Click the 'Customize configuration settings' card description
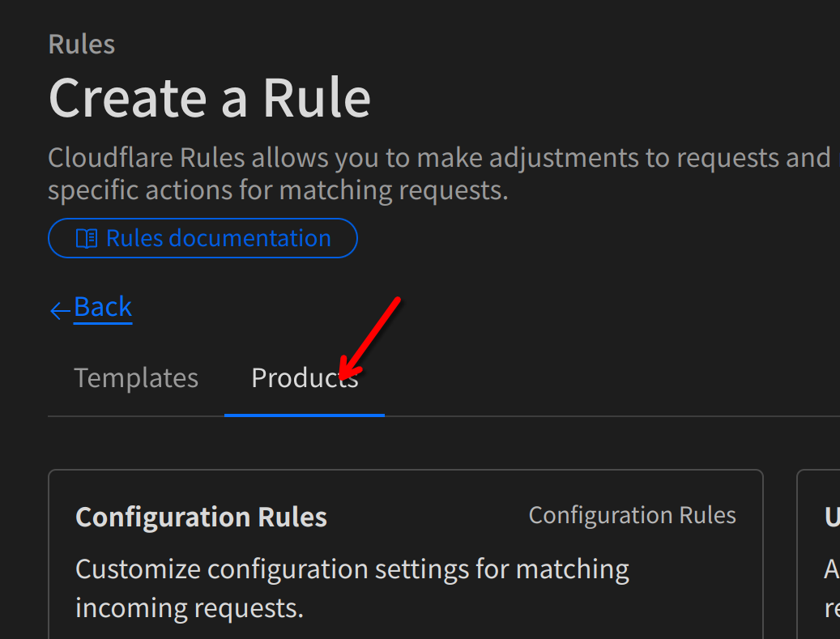This screenshot has height=639, width=840. pos(352,588)
